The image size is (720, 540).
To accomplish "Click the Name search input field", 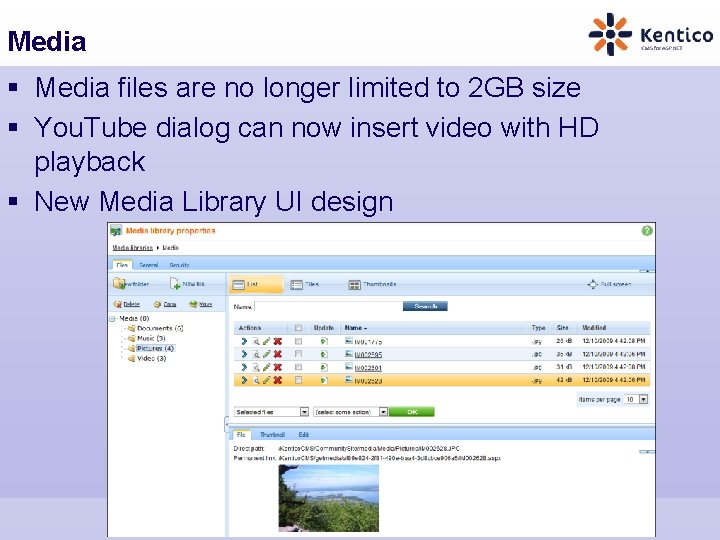I will (x=328, y=306).
